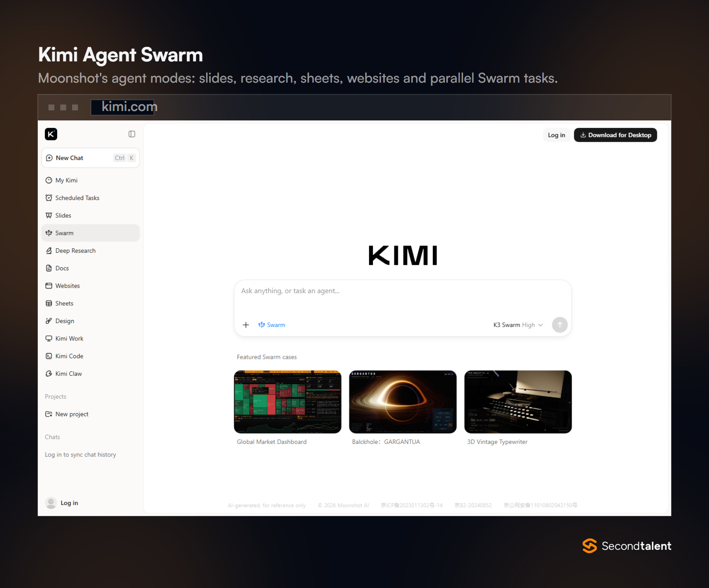Screen dimensions: 709x588
Task: Click the Kimi Claw label in sidebar
Action: [x=69, y=374]
